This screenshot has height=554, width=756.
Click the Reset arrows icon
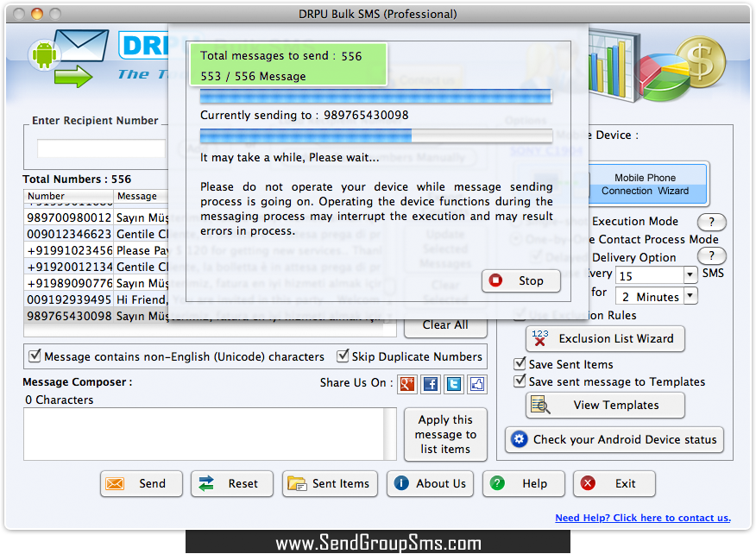[206, 483]
